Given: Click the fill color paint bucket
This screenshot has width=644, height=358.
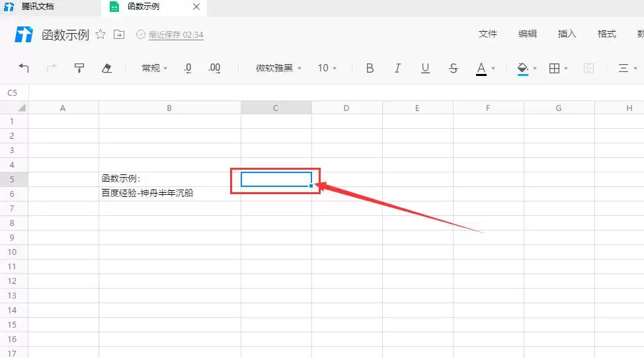Looking at the screenshot, I should coord(522,68).
